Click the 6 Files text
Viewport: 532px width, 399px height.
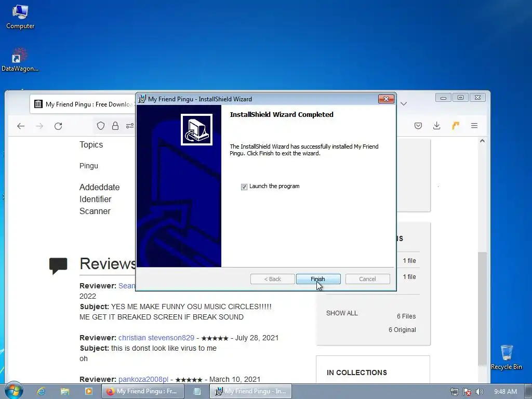tap(406, 316)
